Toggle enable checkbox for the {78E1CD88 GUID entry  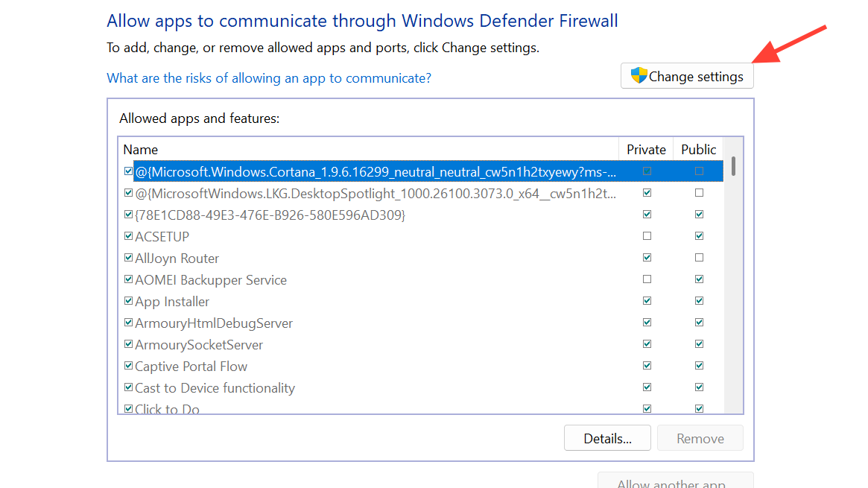tap(128, 215)
